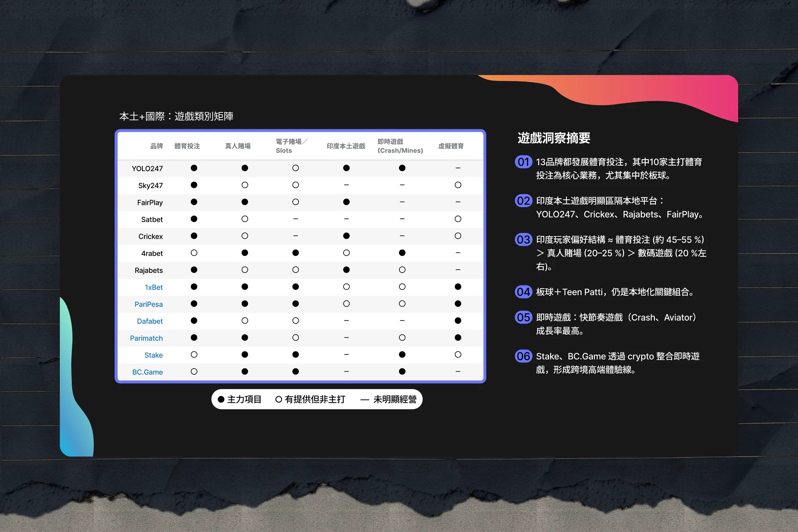The image size is (798, 532).
Task: Click Dafabet's filled dot under 虛擬體育
Action: (x=458, y=320)
